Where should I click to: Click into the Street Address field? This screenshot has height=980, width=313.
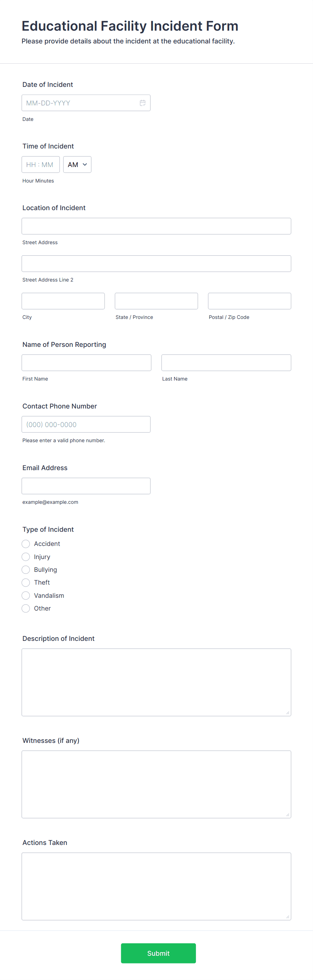click(x=156, y=226)
